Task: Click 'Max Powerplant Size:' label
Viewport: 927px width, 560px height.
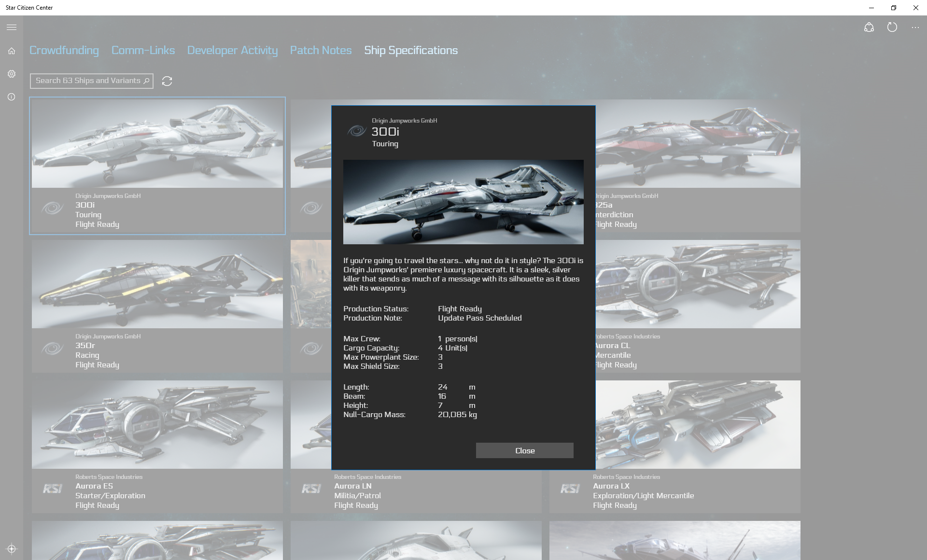Action: tap(381, 357)
